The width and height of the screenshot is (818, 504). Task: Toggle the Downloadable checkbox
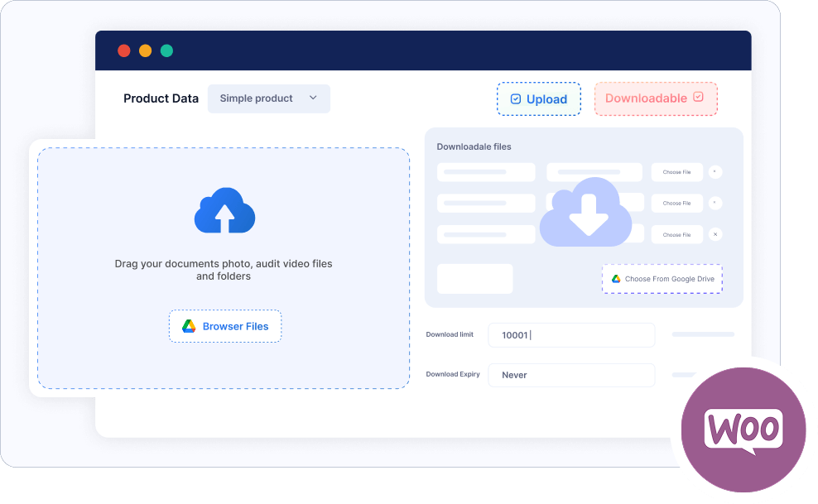(698, 98)
